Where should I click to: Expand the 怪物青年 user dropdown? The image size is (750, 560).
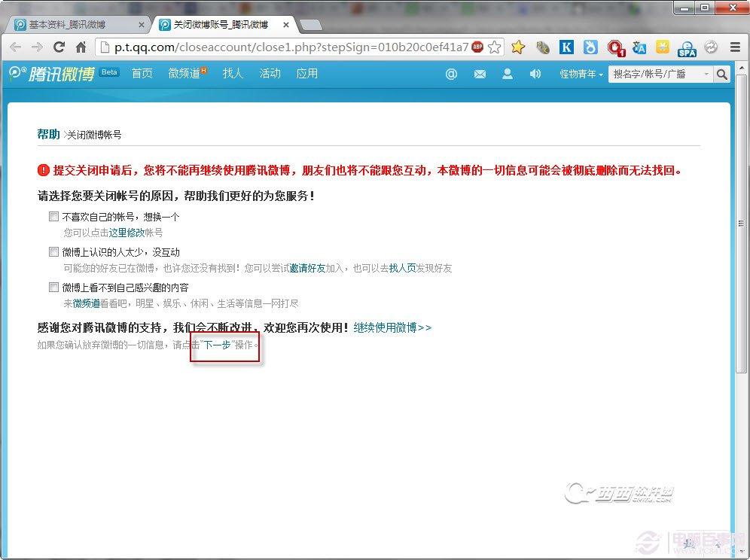[x=581, y=74]
